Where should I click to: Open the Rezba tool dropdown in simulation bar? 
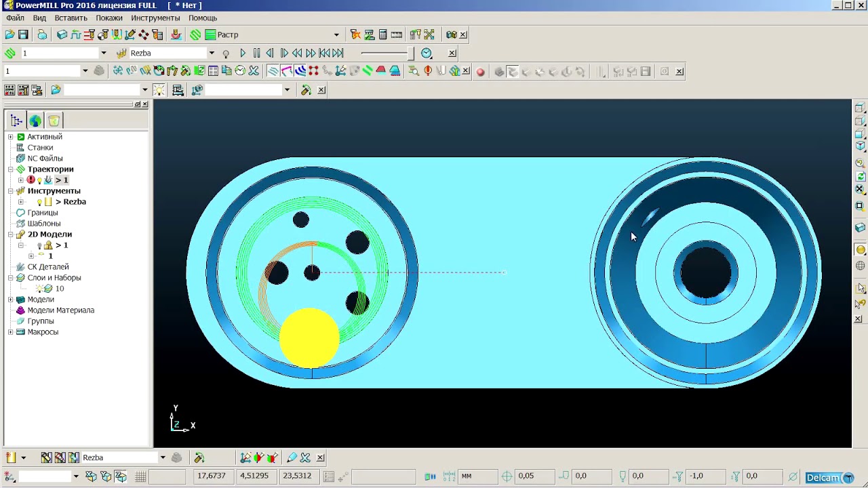pos(211,53)
